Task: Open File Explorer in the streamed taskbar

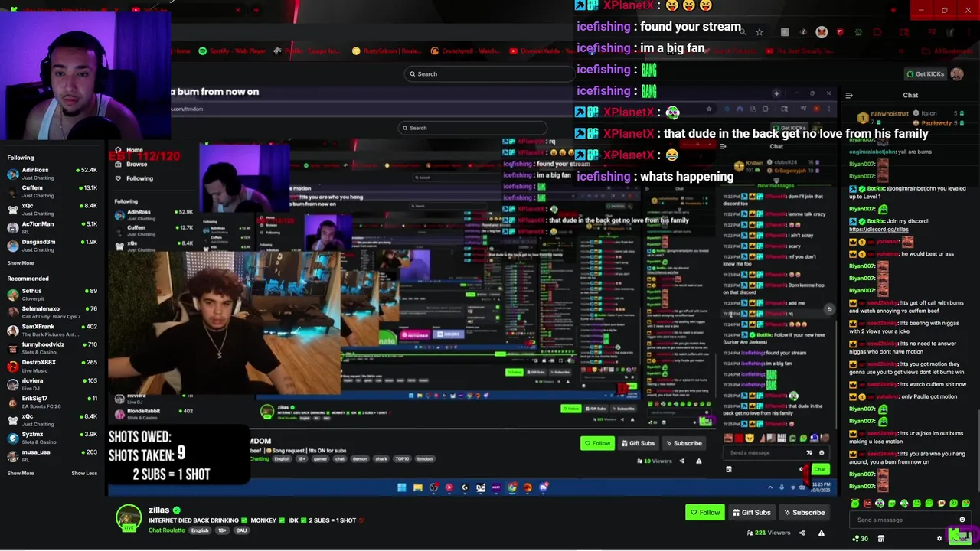Action: pyautogui.click(x=417, y=487)
